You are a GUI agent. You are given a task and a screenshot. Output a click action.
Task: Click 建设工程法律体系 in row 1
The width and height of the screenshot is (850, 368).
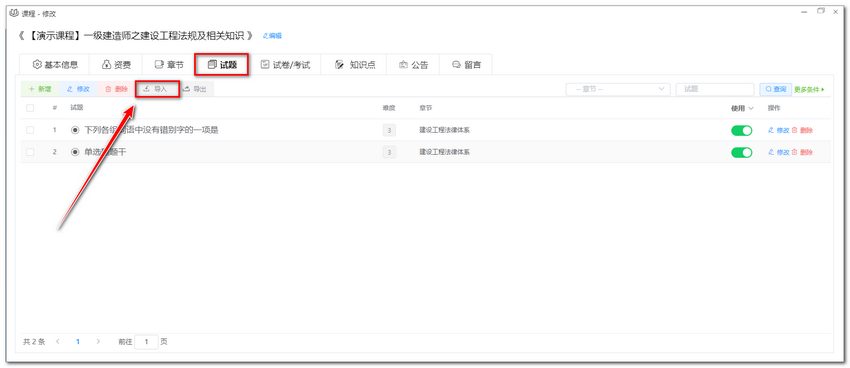(444, 130)
